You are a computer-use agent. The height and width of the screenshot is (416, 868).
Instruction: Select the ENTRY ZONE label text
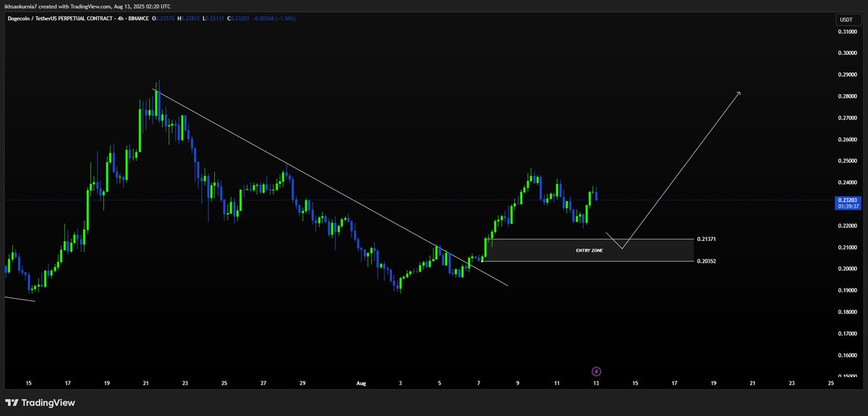[x=589, y=250]
